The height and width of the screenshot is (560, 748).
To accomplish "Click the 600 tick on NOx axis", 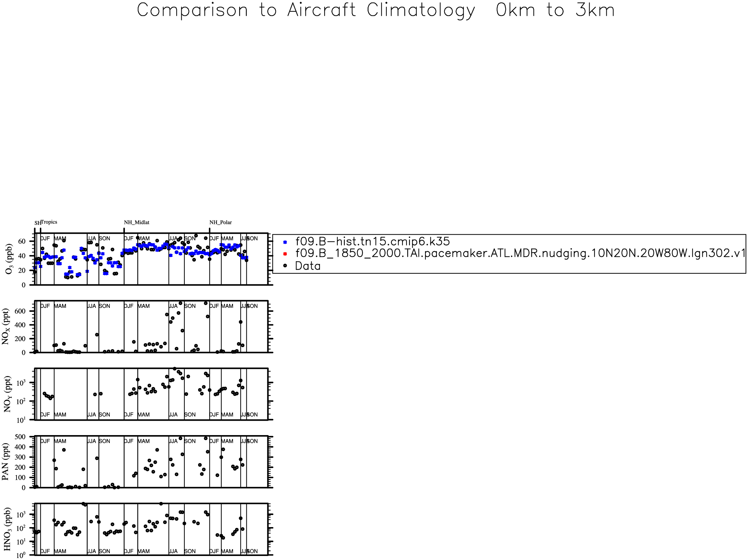I will pyautogui.click(x=19, y=312).
